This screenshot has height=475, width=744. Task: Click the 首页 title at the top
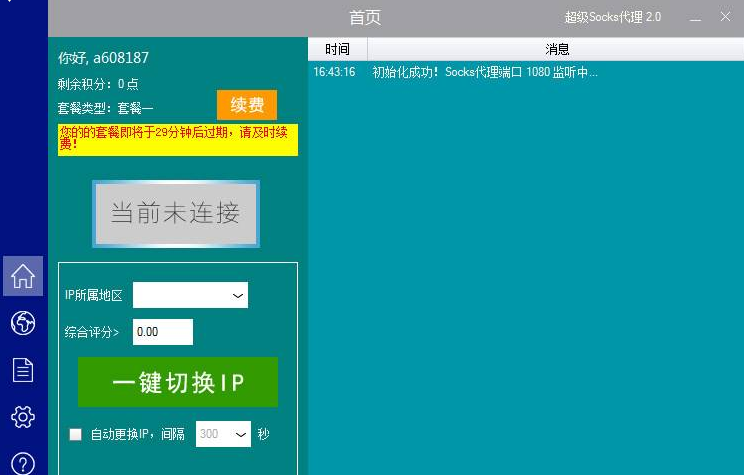coord(365,17)
